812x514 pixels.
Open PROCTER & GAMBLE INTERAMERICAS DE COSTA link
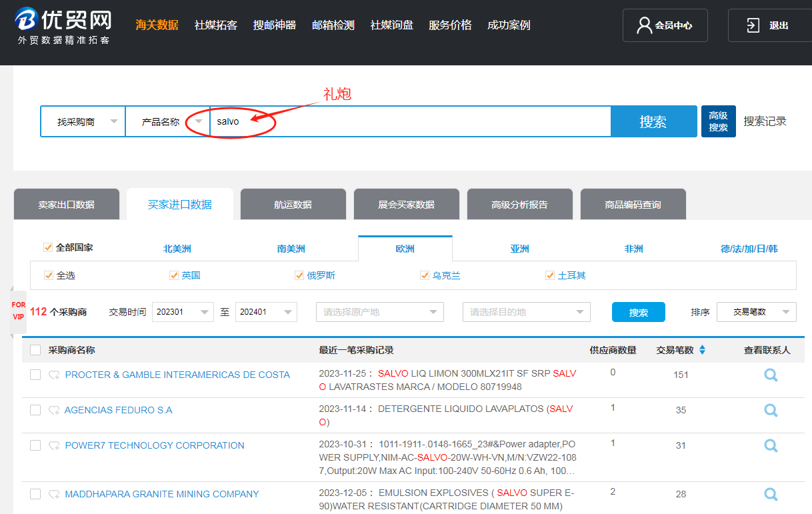(x=177, y=375)
